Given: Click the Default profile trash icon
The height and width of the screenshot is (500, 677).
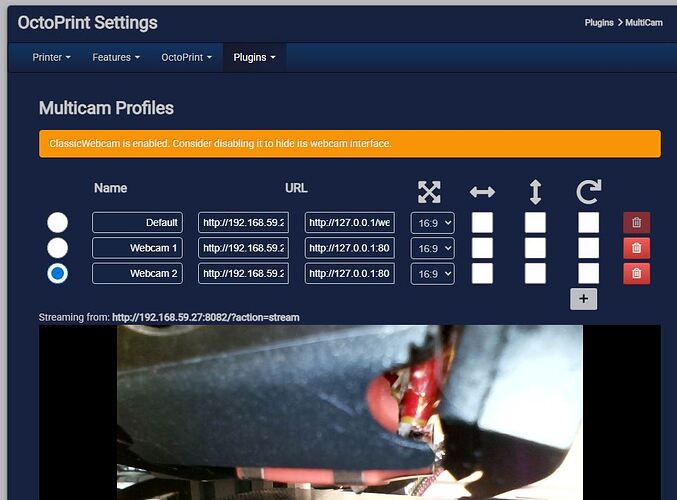Looking at the screenshot, I should click(636, 222).
